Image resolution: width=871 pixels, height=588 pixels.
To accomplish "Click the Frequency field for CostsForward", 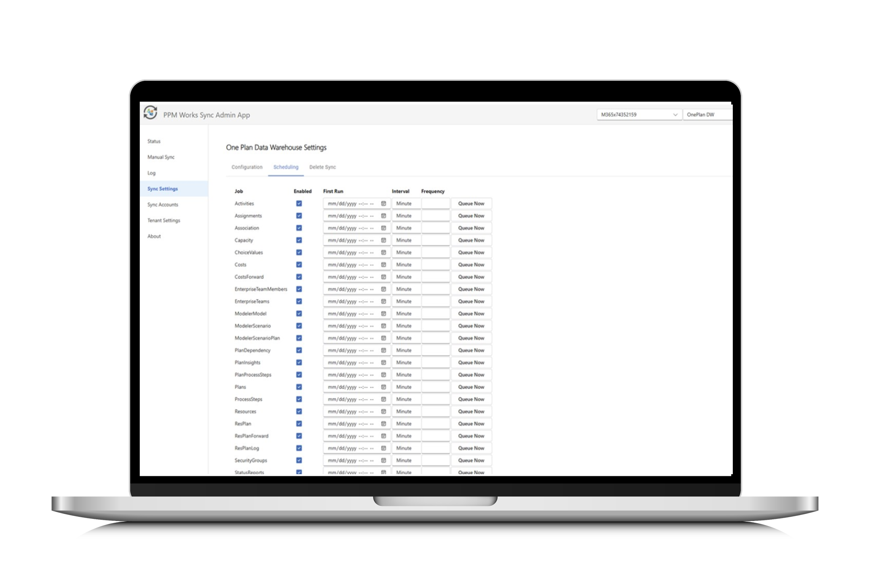I will (435, 277).
